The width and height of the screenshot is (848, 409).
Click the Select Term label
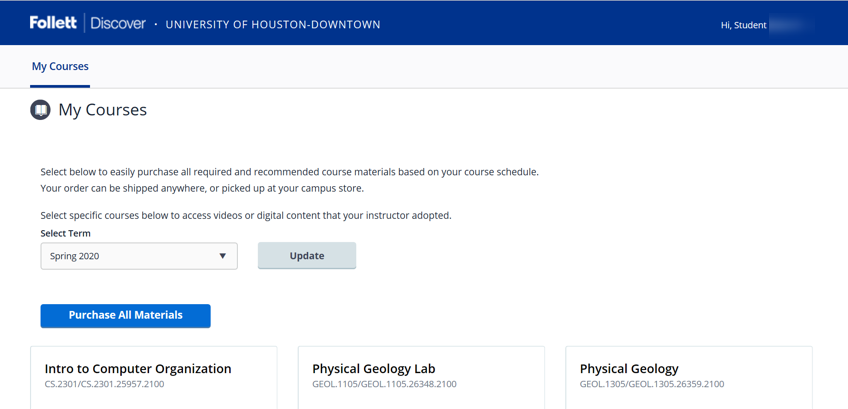click(x=65, y=234)
